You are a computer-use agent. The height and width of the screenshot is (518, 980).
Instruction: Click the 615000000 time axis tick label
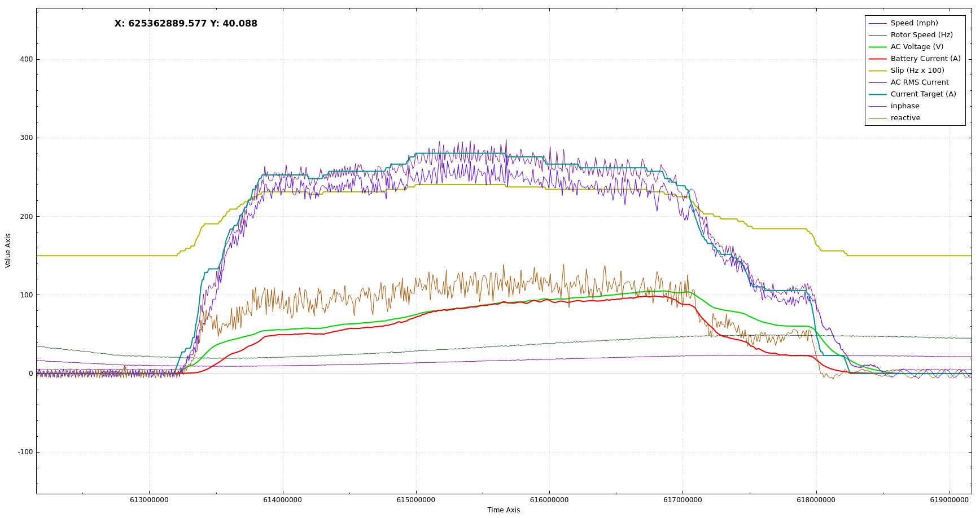(415, 500)
